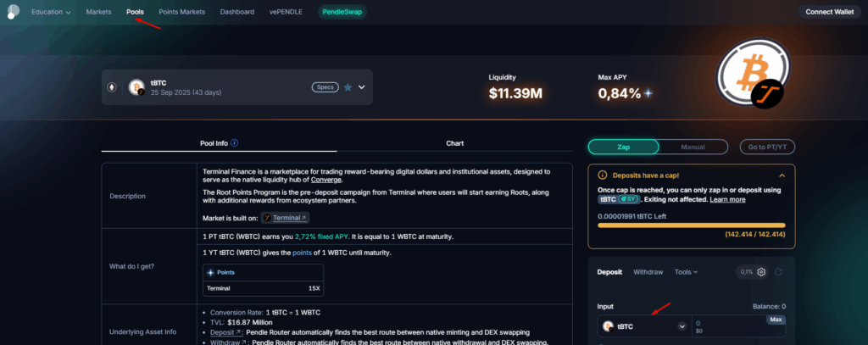Click the 2,72% fixed APY text
The image size is (868, 345).
click(x=320, y=236)
